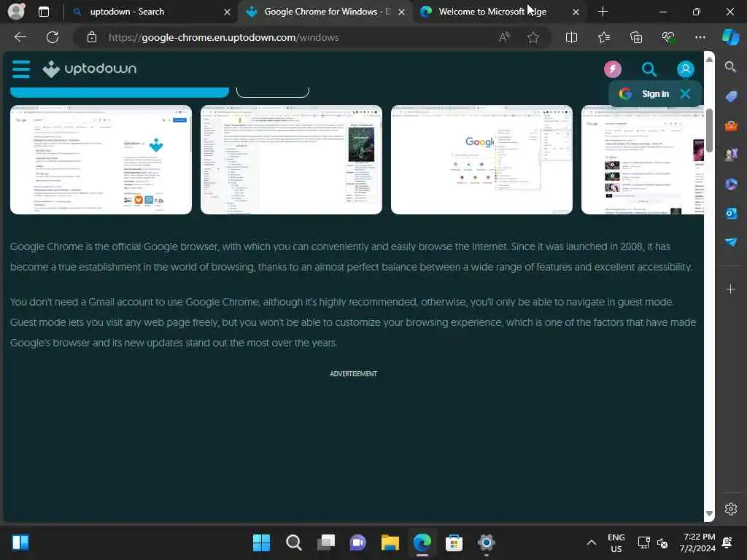
Task: Show hidden system tray icons
Action: pyautogui.click(x=591, y=542)
